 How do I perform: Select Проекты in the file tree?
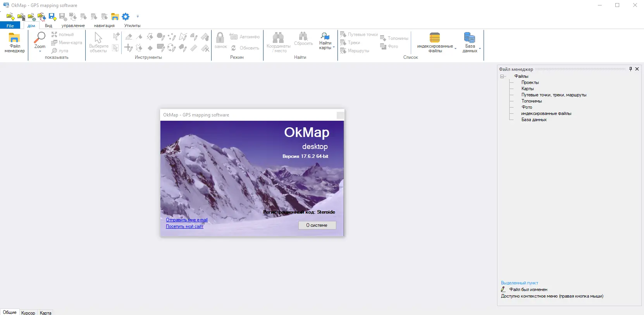point(530,82)
